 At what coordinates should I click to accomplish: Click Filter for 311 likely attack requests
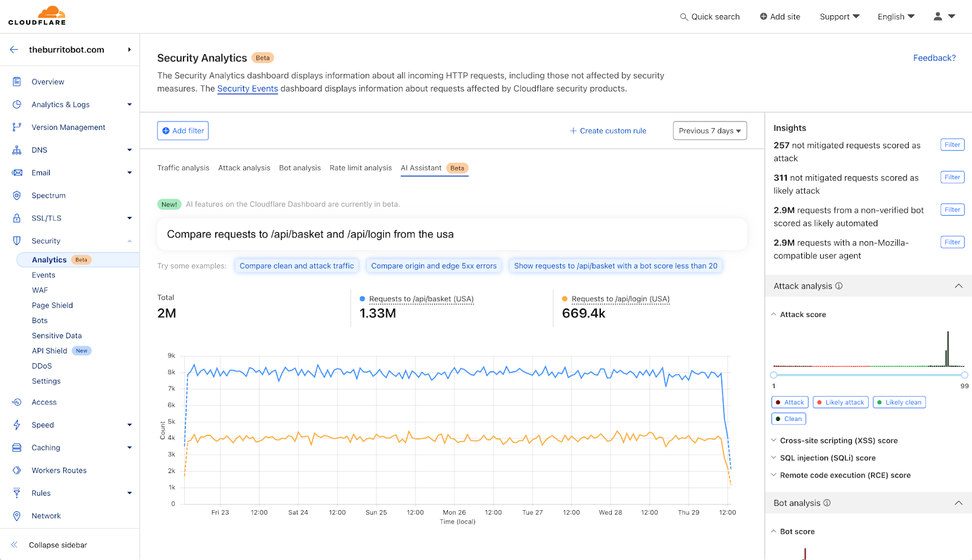tap(953, 177)
